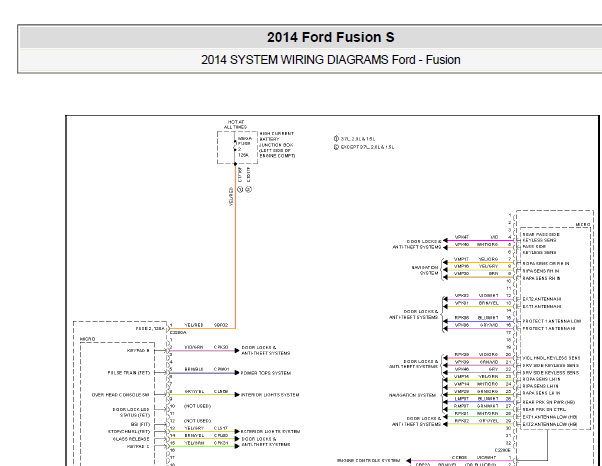Click the vertical 'YEL/RED' wire color label
602x466 pixels.
click(x=231, y=197)
